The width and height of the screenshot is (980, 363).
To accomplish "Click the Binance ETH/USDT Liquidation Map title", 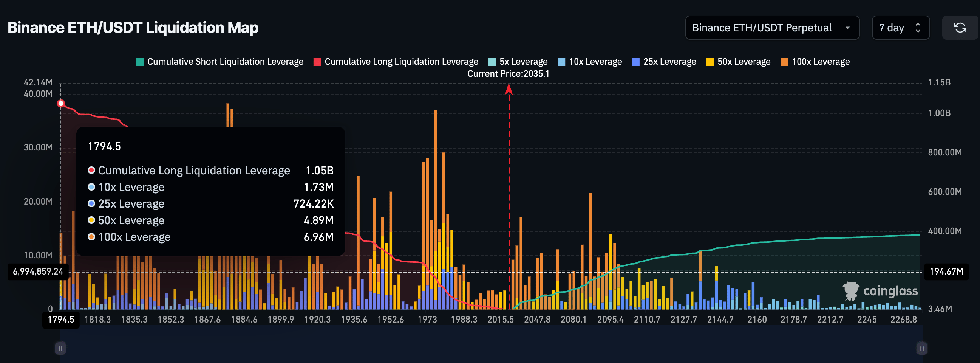I will point(133,28).
